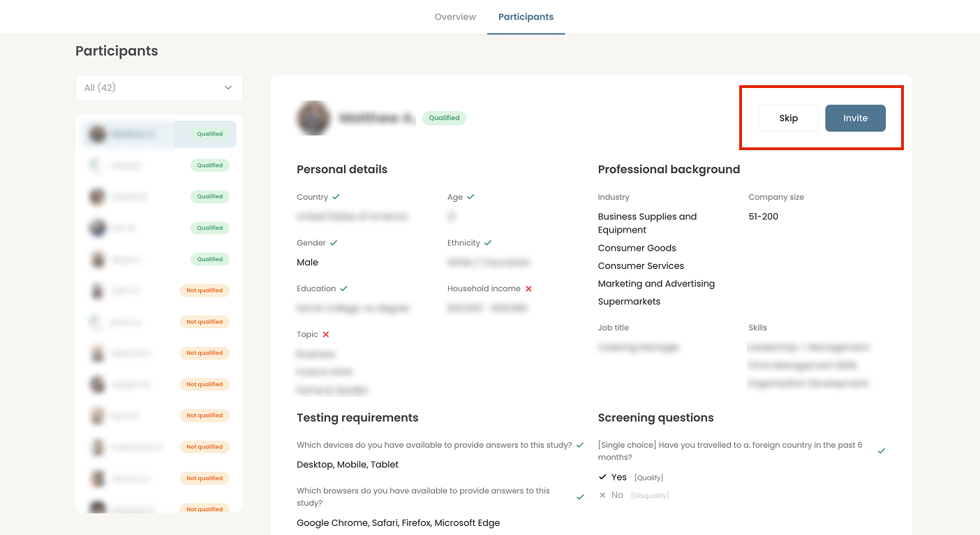Click the gender value Male

point(307,263)
